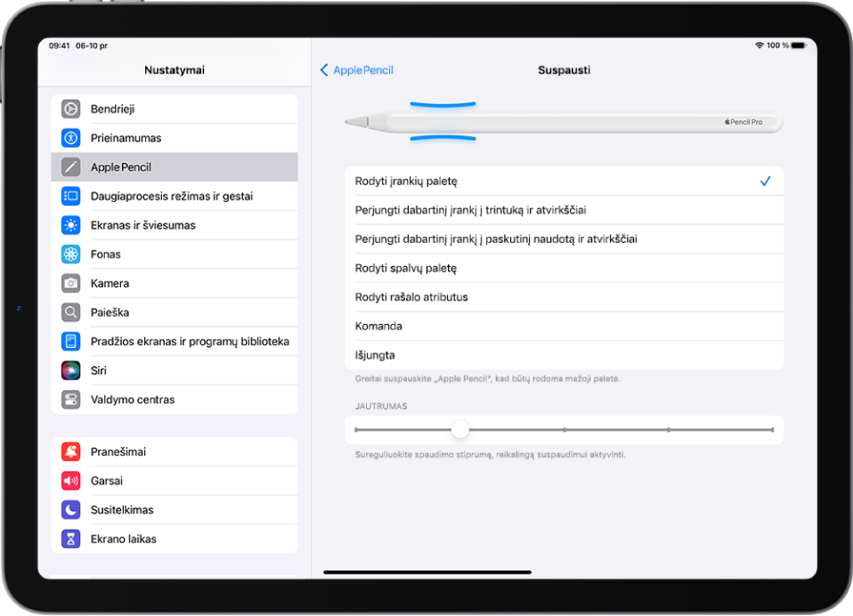Click the Ekrano laikas hourglass icon
This screenshot has width=853, height=616.
pos(70,539)
